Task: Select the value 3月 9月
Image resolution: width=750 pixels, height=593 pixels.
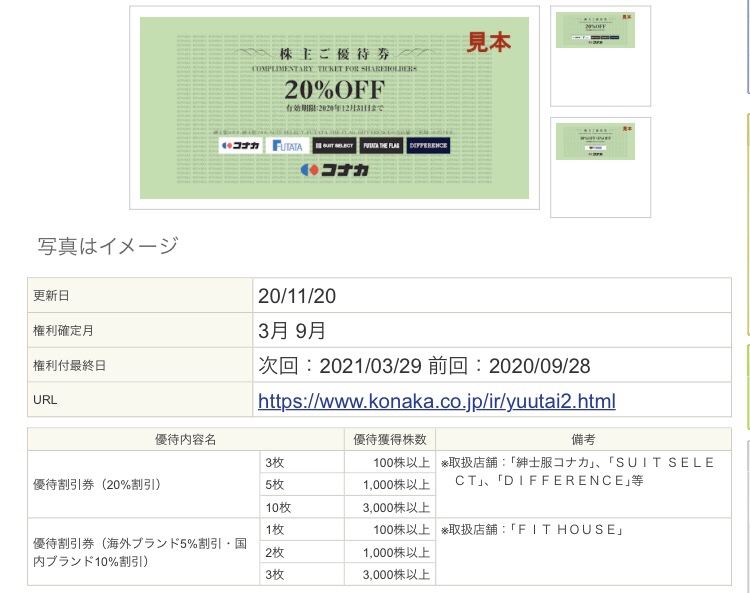Action: pyautogui.click(x=292, y=331)
